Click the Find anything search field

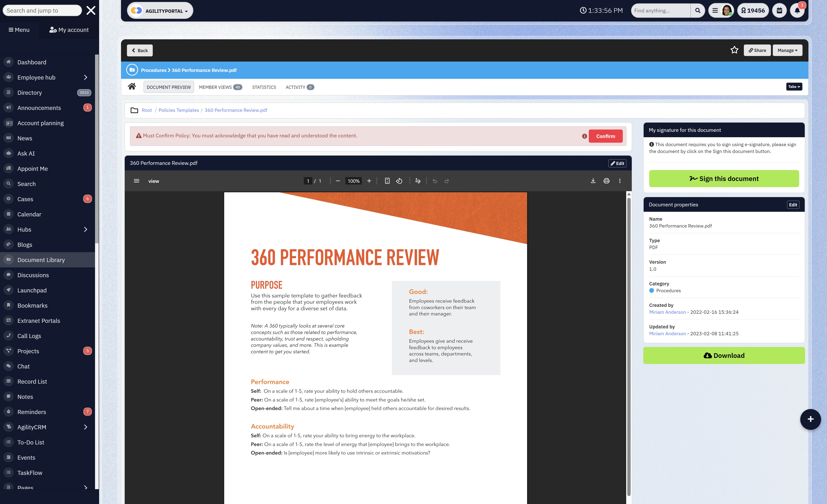tap(660, 11)
